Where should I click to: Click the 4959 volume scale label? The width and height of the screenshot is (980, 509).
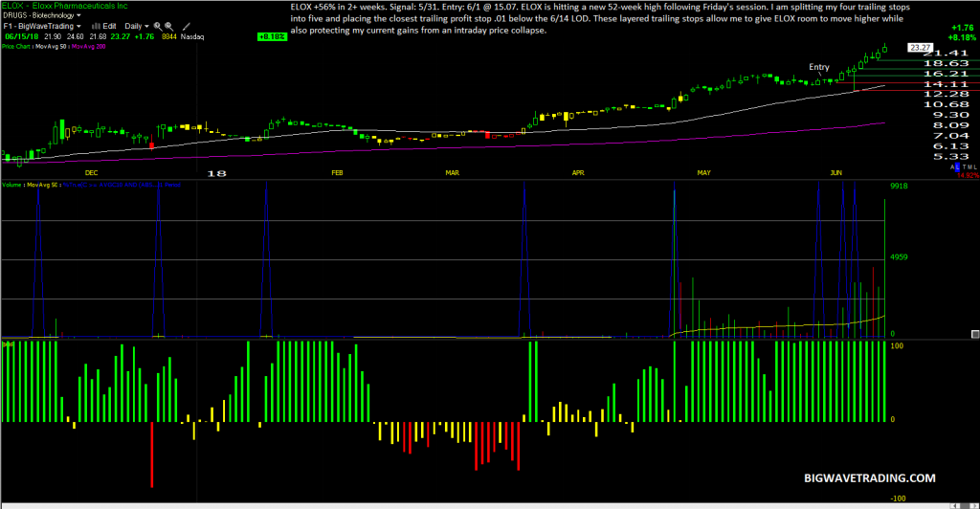[899, 257]
